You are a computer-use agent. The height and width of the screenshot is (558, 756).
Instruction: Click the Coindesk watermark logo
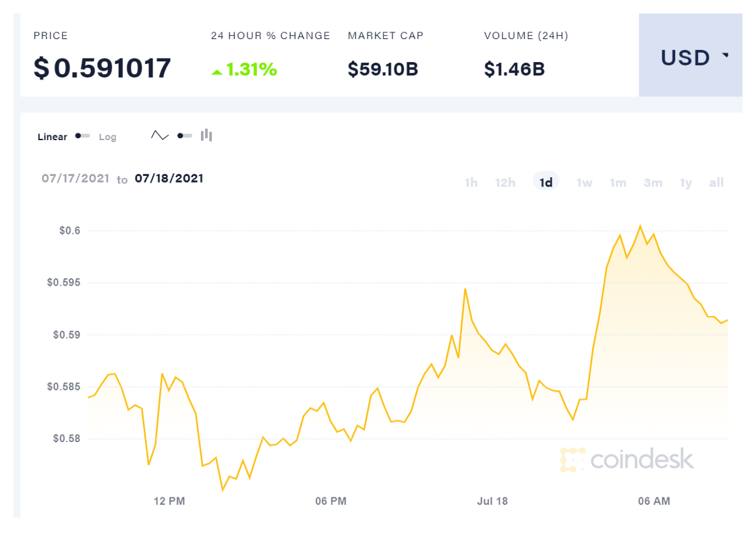point(627,460)
